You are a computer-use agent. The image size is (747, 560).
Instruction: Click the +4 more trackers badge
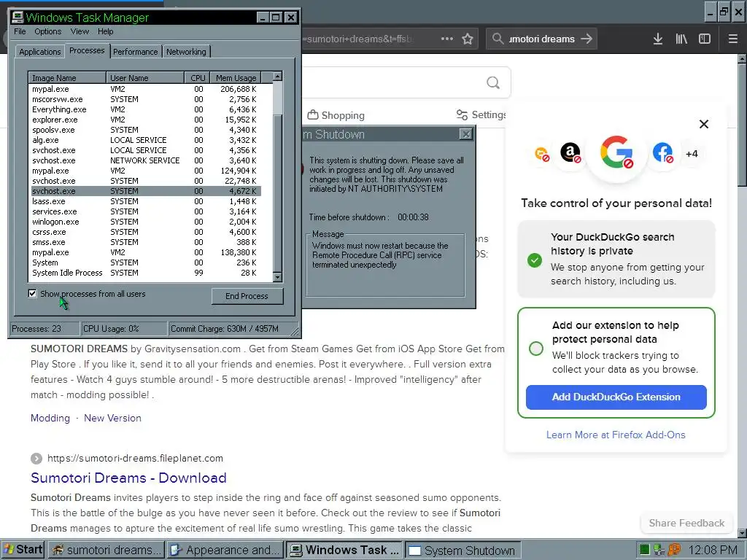pyautogui.click(x=692, y=153)
